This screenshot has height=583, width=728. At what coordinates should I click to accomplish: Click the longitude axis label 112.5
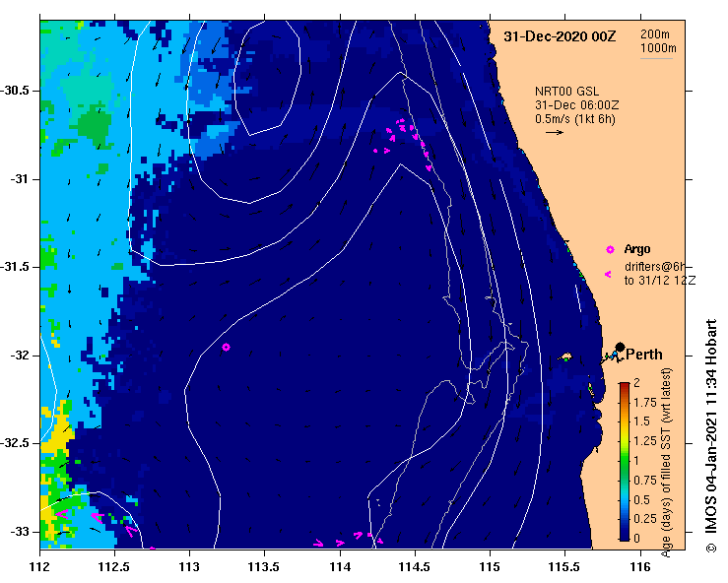pyautogui.click(x=114, y=566)
